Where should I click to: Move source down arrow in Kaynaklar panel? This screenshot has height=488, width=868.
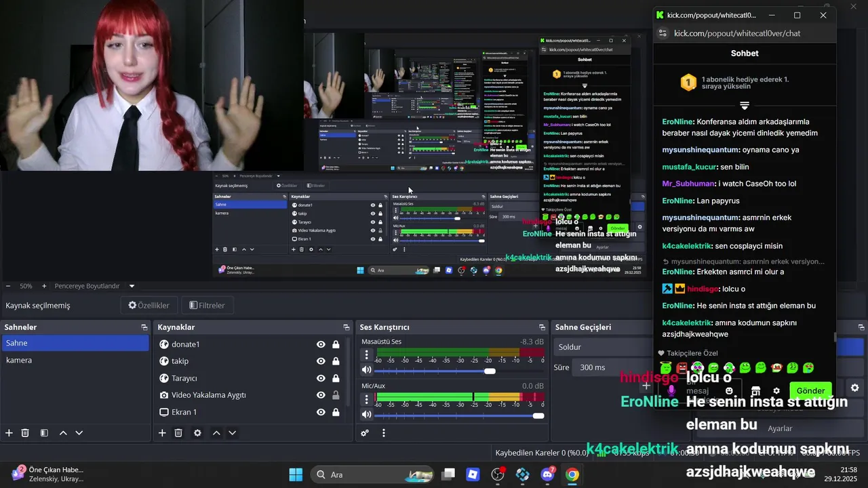[x=232, y=432]
